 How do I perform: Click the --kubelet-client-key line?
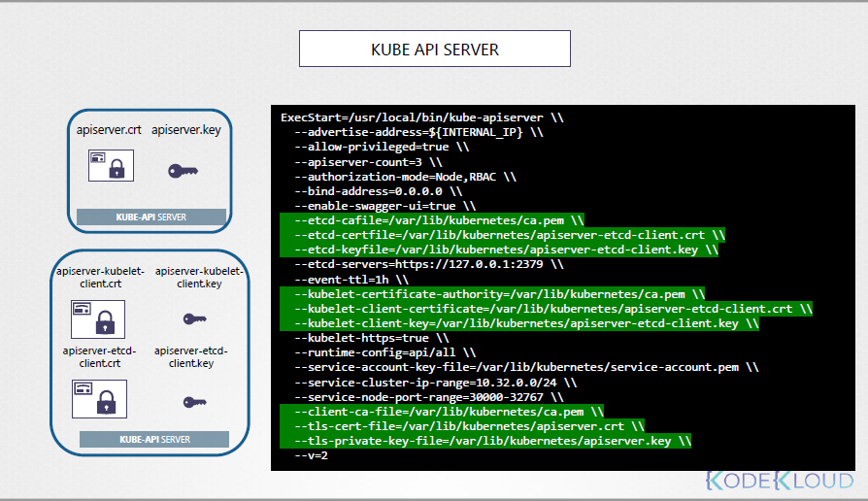coord(519,323)
